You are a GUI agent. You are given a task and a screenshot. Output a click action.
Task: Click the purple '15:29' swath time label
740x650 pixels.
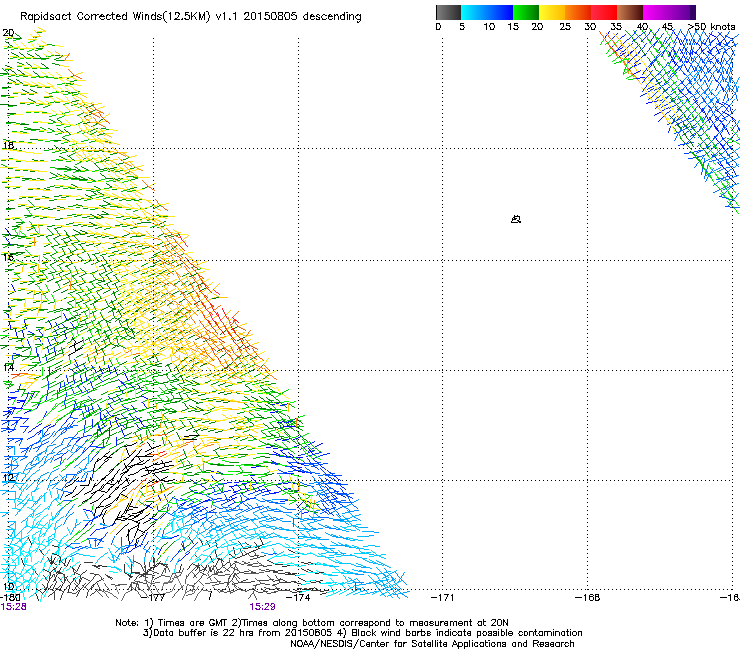pyautogui.click(x=262, y=607)
